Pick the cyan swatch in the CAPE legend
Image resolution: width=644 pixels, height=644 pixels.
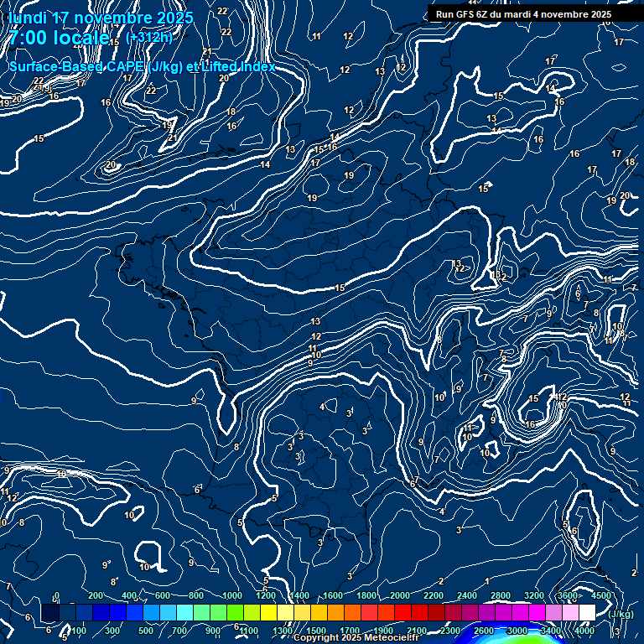184,613
